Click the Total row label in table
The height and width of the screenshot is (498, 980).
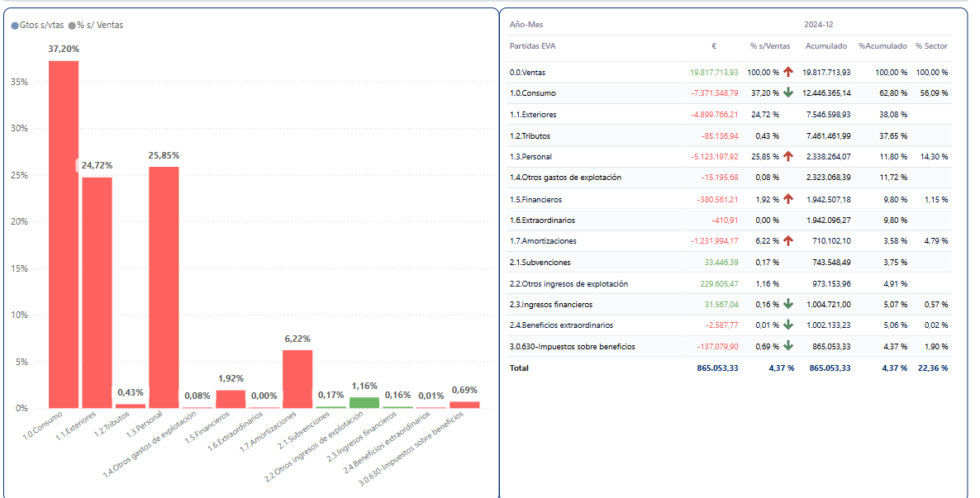(x=519, y=368)
